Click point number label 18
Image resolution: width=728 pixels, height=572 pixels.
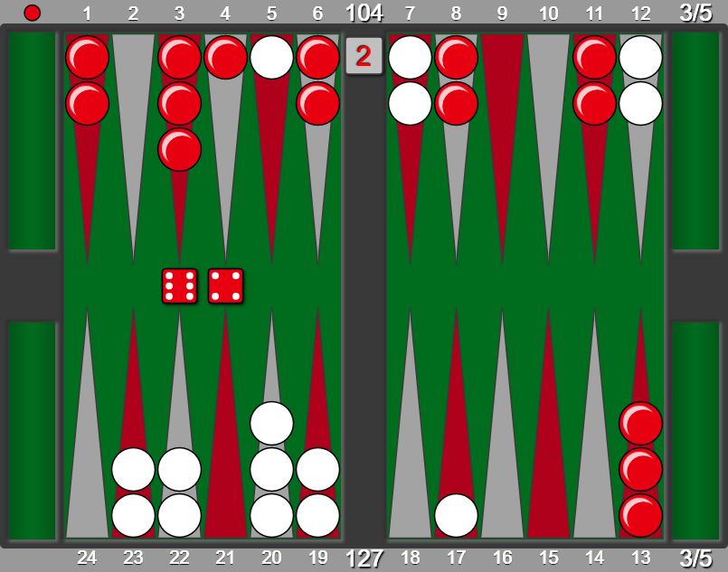pos(410,558)
